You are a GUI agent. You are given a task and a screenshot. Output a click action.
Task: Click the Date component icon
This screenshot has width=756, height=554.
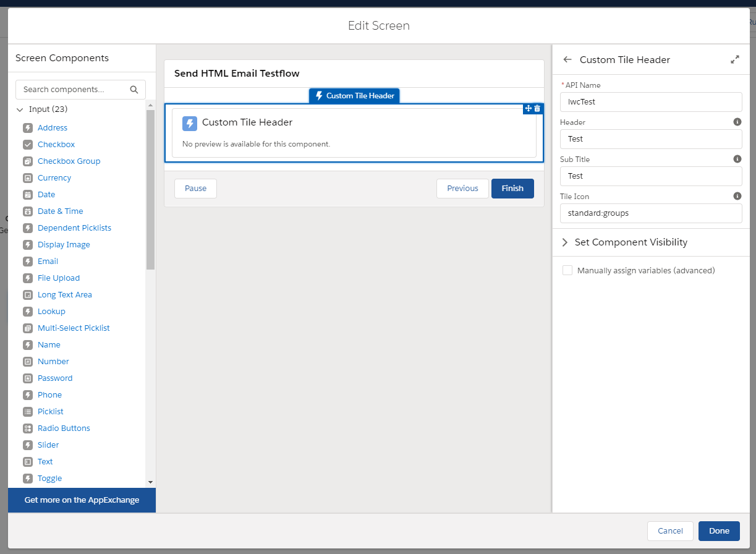pos(27,195)
